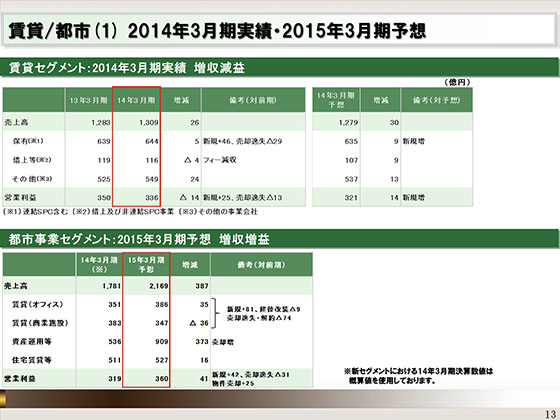Select the 賃貸(オフィス) value '386'

click(162, 305)
